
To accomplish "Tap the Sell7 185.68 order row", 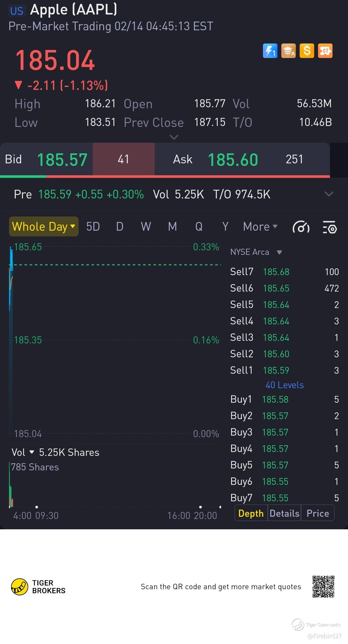I will (284, 272).
